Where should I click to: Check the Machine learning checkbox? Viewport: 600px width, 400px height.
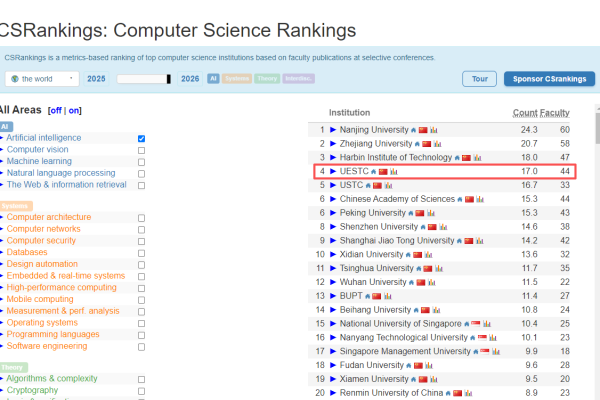click(141, 162)
